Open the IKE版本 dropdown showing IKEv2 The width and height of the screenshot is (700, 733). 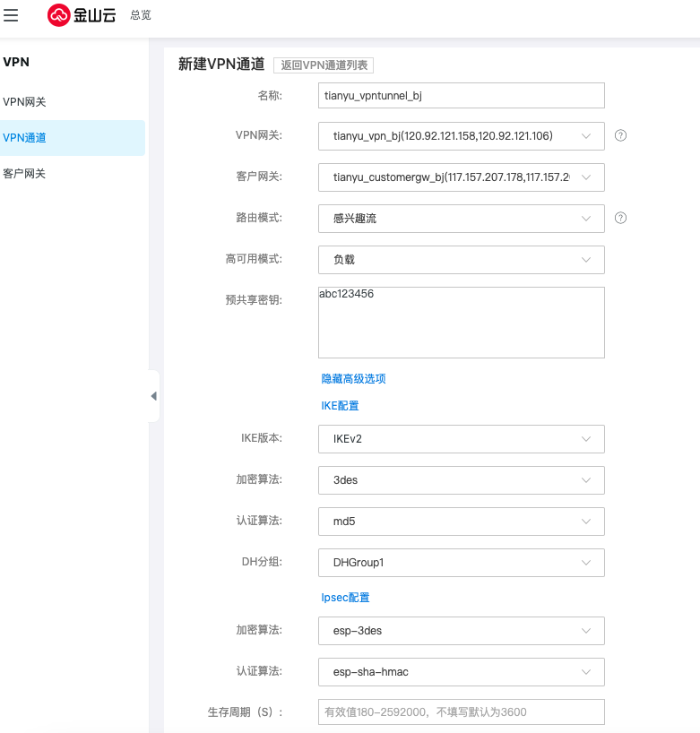(x=461, y=439)
